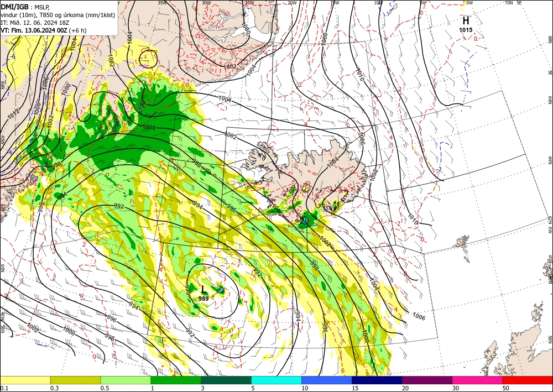Select the purple 20–30 legend swatch
The image size is (553, 392).
pos(427,380)
